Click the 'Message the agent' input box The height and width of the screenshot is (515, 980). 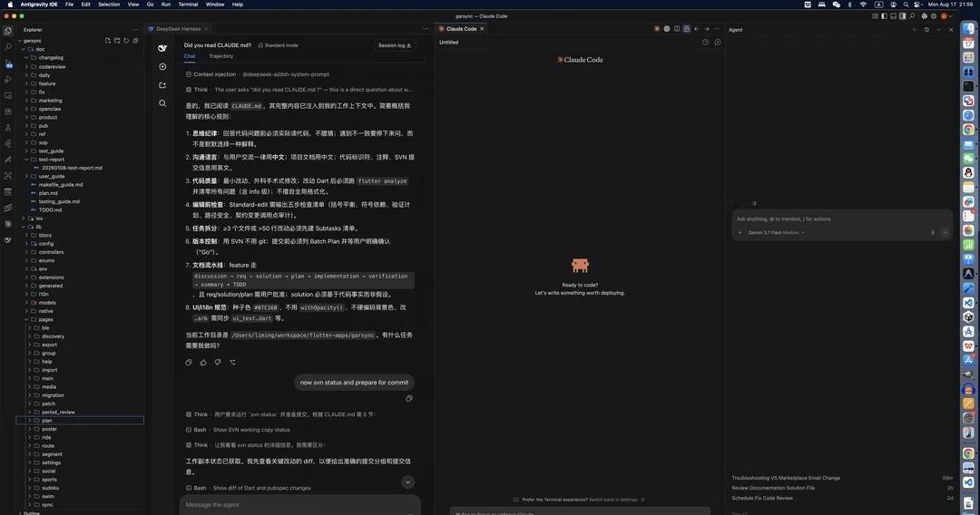[300, 505]
